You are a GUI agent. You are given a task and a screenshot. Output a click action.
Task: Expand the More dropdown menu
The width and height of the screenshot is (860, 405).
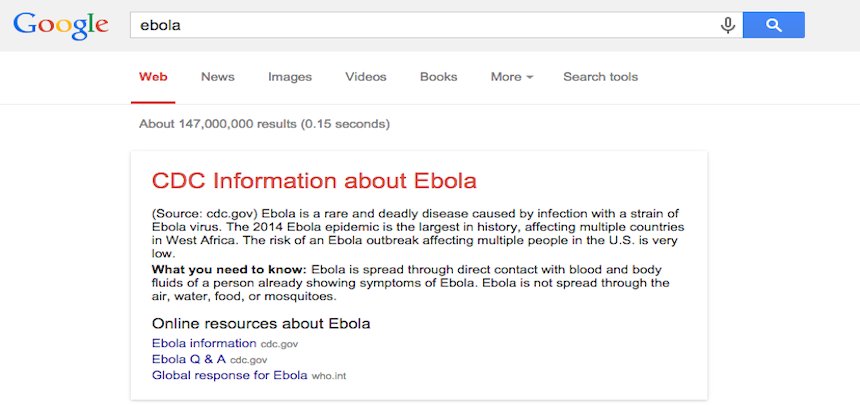tap(512, 77)
